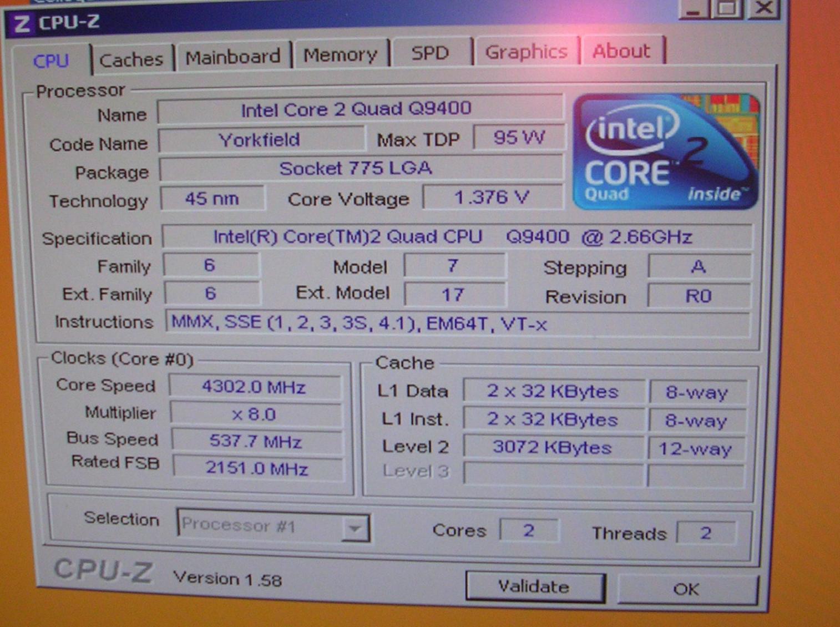
Task: Click the Revision value R0
Action: coord(699,296)
